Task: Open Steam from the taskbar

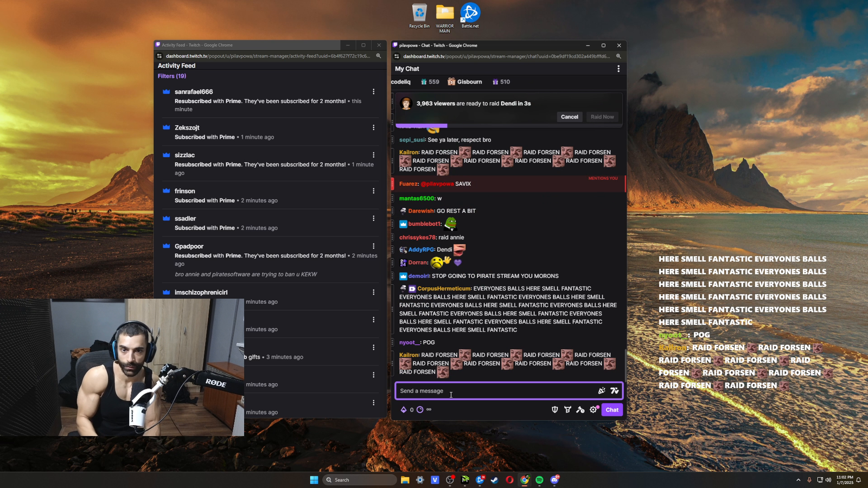Action: (x=494, y=479)
